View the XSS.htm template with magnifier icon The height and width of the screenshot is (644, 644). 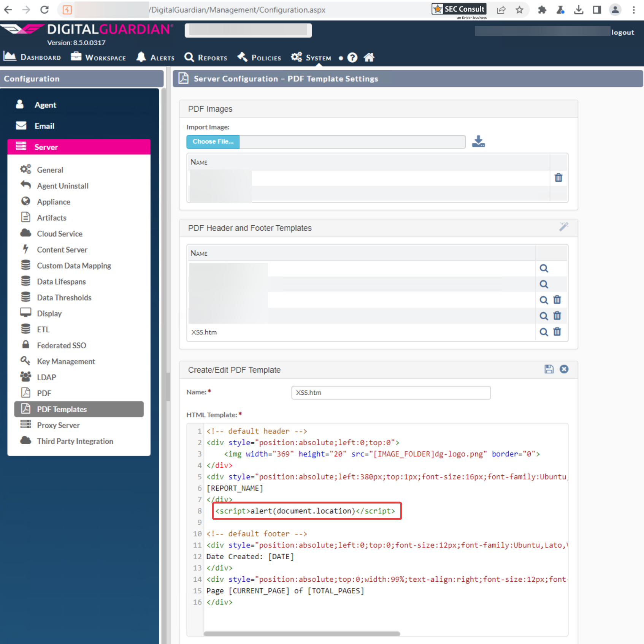click(544, 332)
